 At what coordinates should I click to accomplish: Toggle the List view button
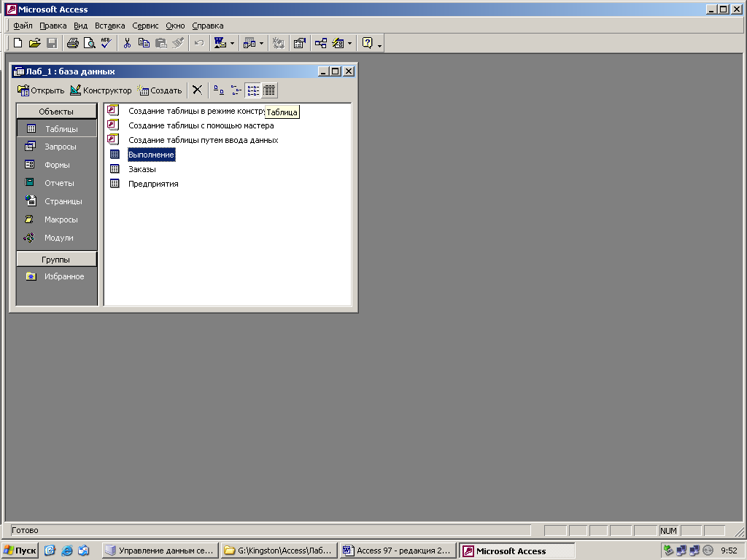(253, 90)
